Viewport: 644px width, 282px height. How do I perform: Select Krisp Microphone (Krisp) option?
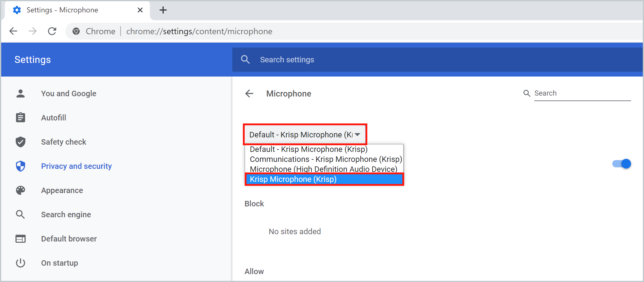point(324,179)
